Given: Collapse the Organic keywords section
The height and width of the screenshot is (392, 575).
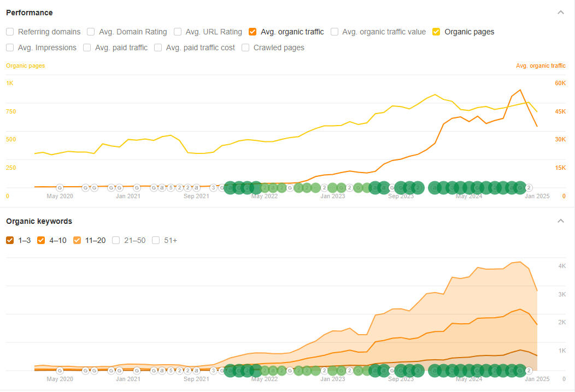Looking at the screenshot, I should [x=561, y=221].
